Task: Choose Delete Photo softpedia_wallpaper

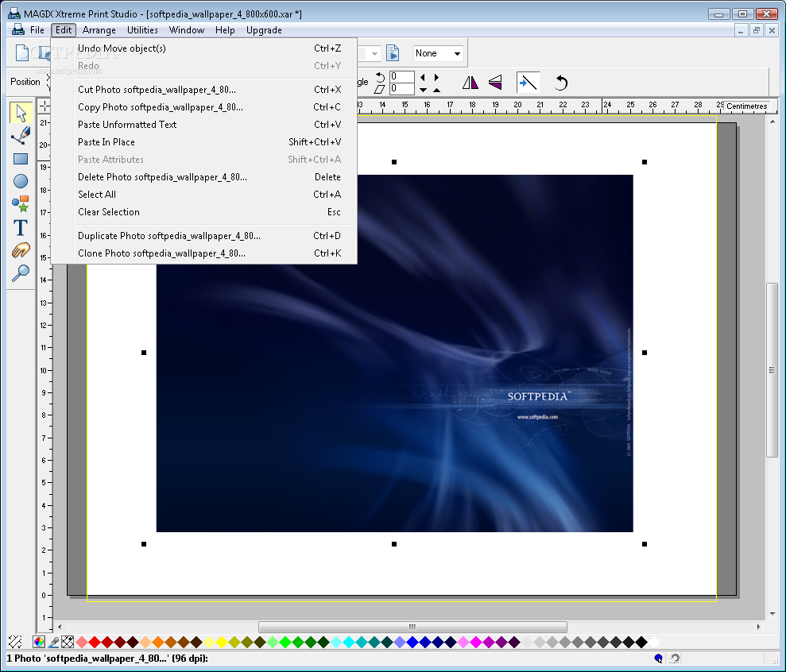Action: 204,177
